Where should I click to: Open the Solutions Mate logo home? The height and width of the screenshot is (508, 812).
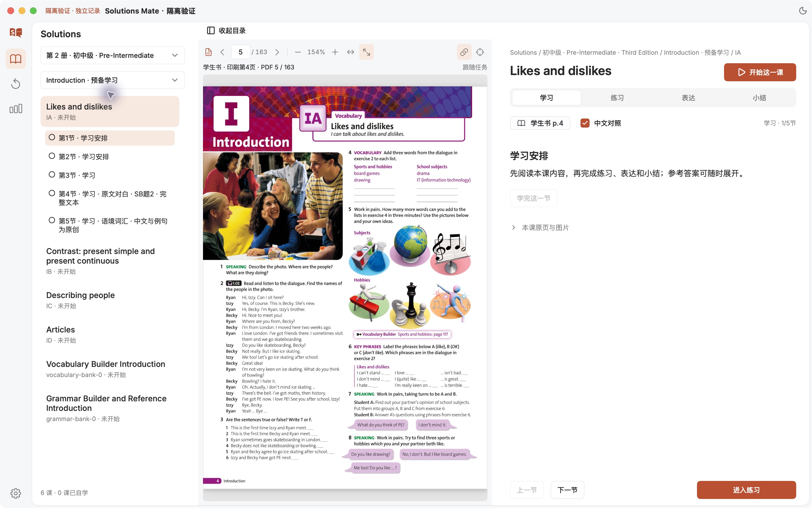coord(16,32)
